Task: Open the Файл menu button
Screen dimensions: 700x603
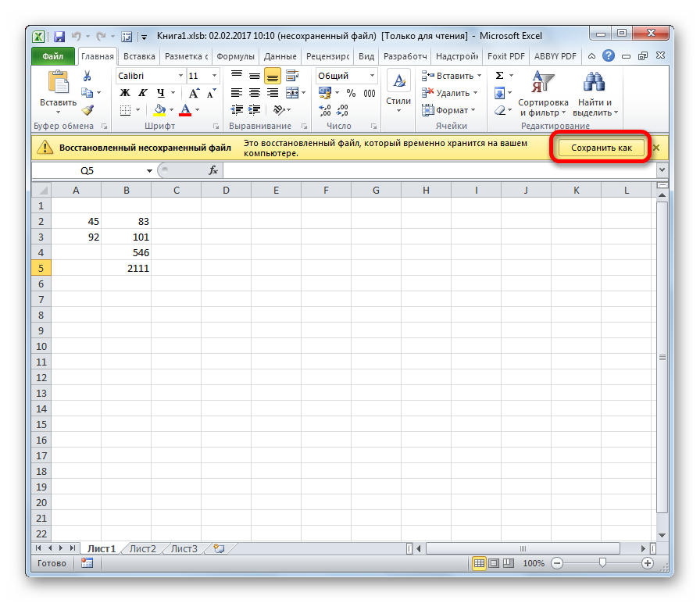Action: tap(53, 56)
